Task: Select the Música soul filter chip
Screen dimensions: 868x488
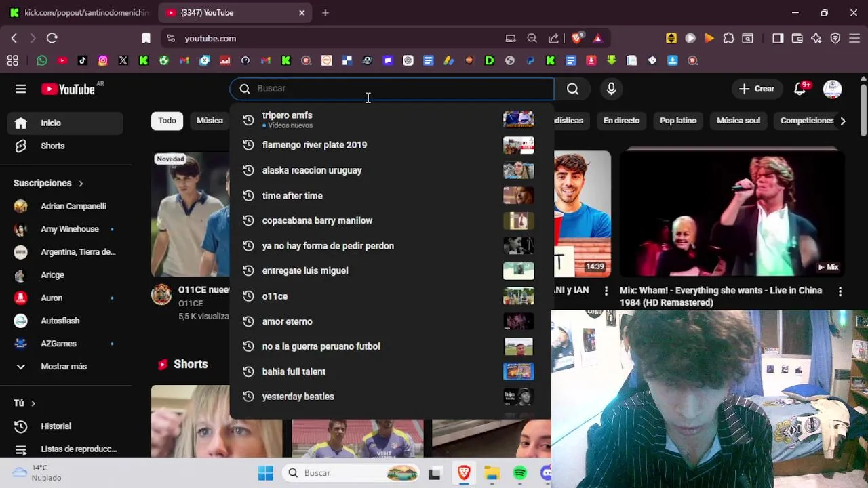Action: 738,121
